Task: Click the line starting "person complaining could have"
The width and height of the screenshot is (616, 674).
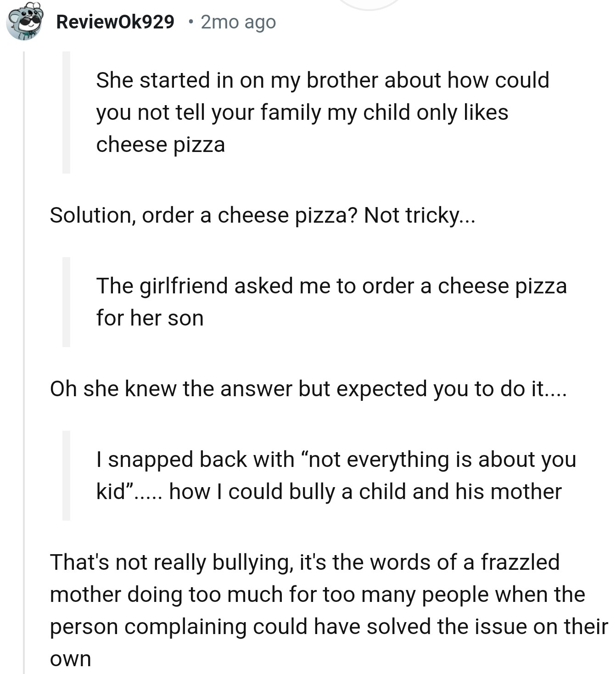Action: coord(328,626)
